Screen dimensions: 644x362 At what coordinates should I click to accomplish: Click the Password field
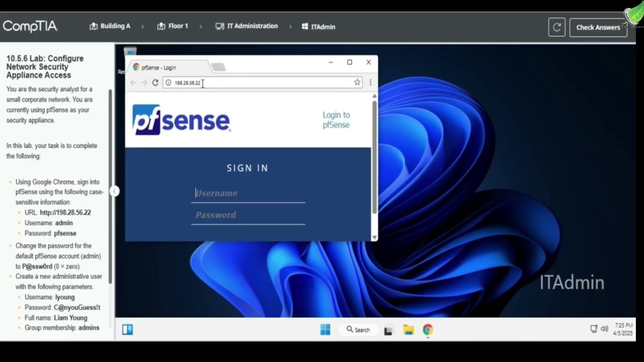click(x=248, y=215)
